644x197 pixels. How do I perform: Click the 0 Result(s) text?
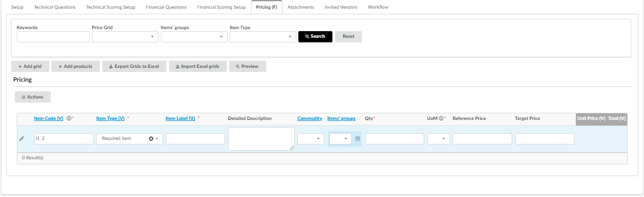click(x=32, y=158)
